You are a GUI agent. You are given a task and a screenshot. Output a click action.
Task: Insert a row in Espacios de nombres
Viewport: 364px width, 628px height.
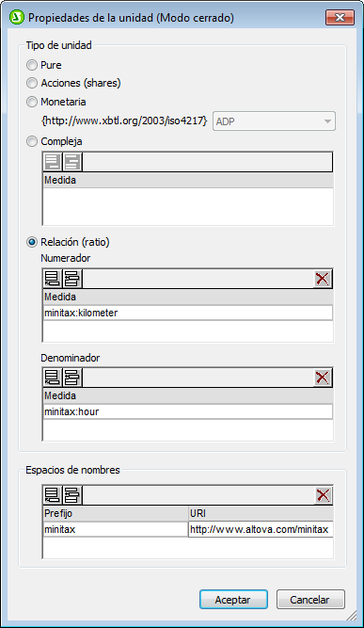click(x=72, y=495)
